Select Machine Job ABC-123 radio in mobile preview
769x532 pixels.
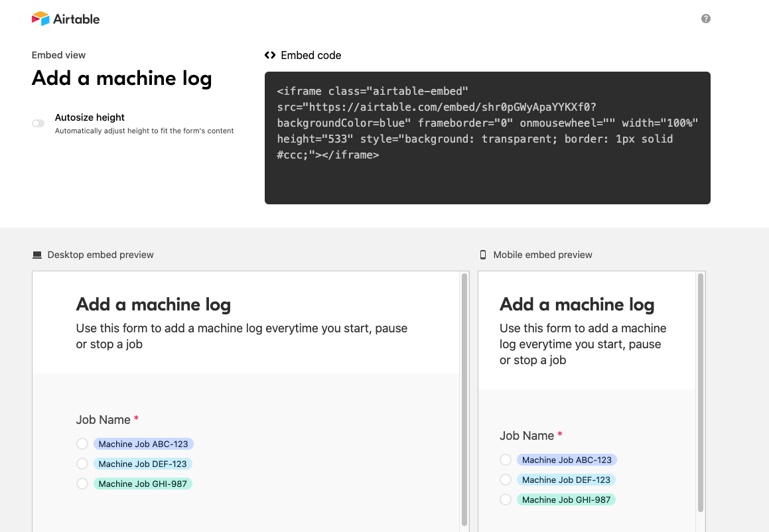pos(506,460)
